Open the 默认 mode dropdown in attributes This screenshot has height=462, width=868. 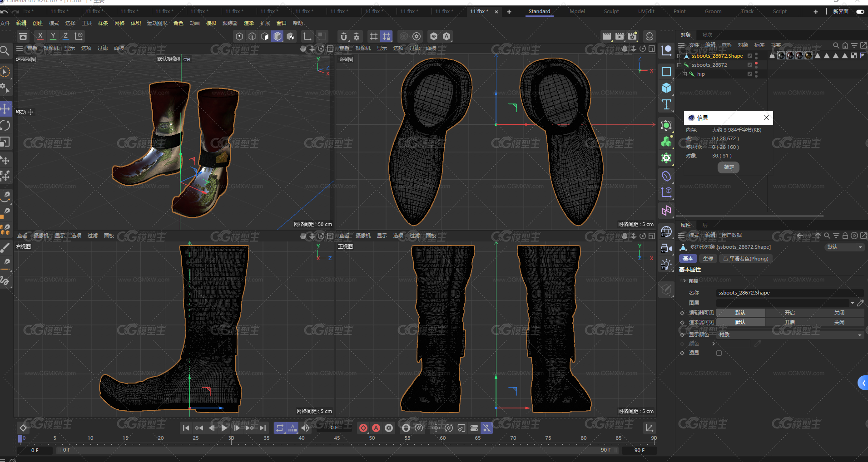click(844, 247)
